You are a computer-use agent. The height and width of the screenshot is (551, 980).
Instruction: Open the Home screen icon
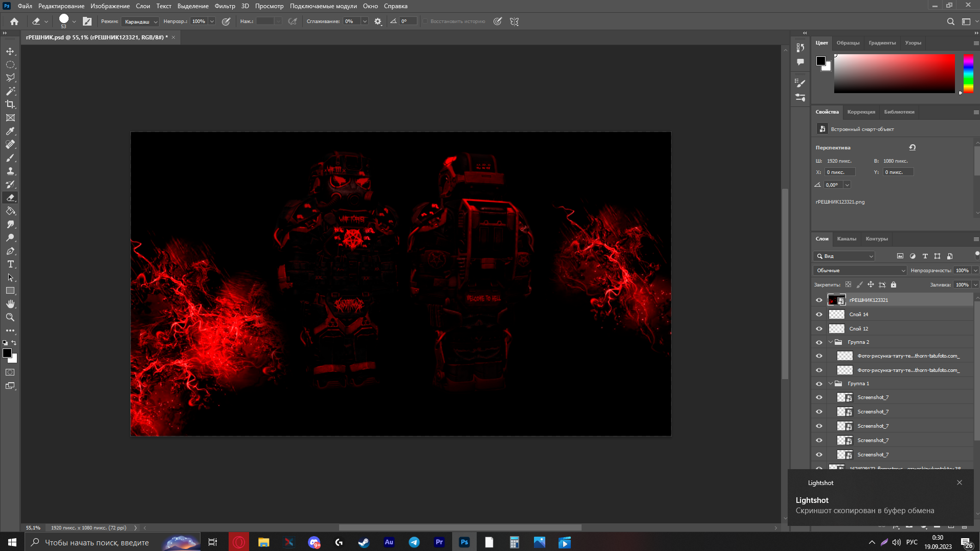tap(14, 21)
